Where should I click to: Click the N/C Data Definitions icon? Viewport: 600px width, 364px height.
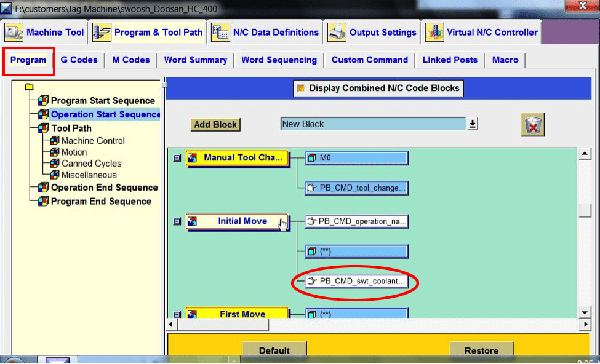pos(220,33)
